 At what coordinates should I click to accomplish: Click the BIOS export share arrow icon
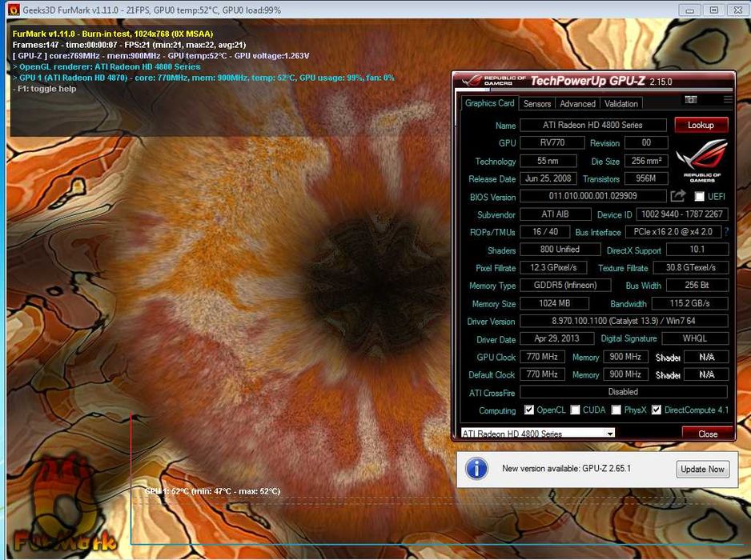[x=678, y=196]
